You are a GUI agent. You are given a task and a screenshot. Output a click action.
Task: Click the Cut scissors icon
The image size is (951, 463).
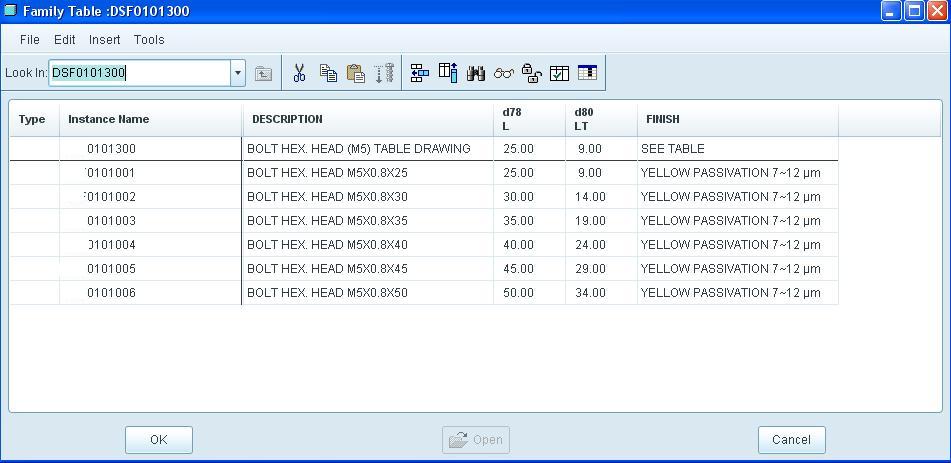298,73
